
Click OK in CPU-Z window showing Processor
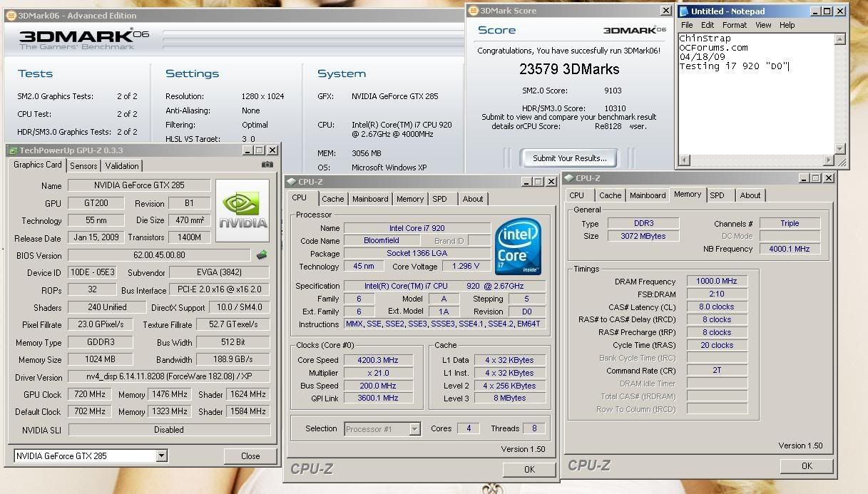[x=529, y=469]
